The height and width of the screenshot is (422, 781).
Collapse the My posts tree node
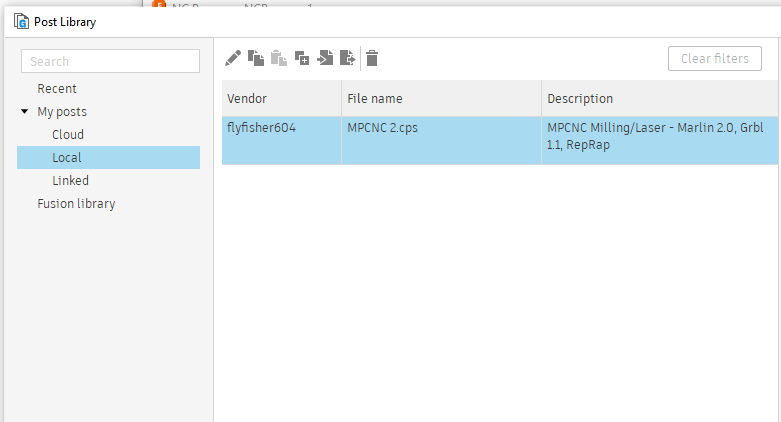[25, 112]
